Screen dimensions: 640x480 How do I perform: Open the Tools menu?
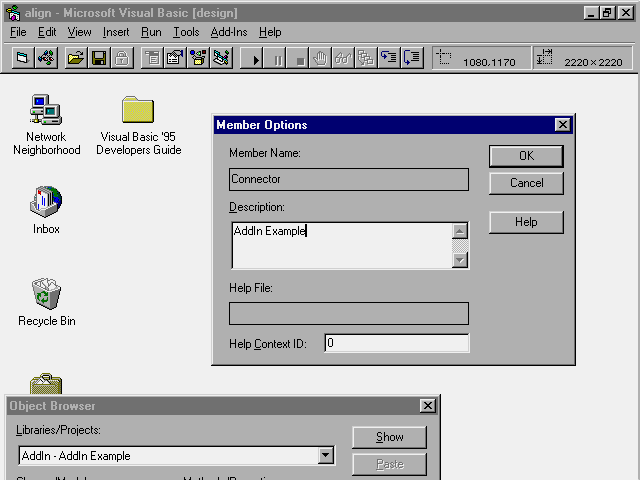click(186, 32)
